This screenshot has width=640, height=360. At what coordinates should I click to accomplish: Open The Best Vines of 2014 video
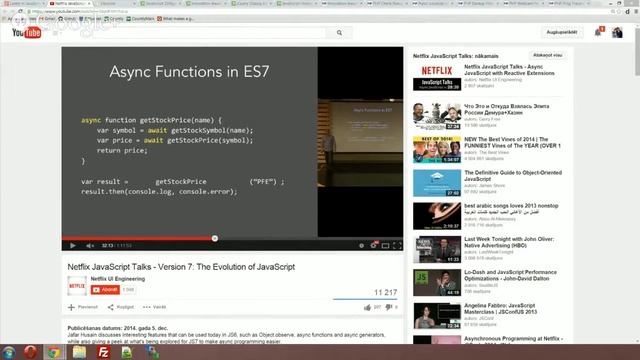point(512,142)
